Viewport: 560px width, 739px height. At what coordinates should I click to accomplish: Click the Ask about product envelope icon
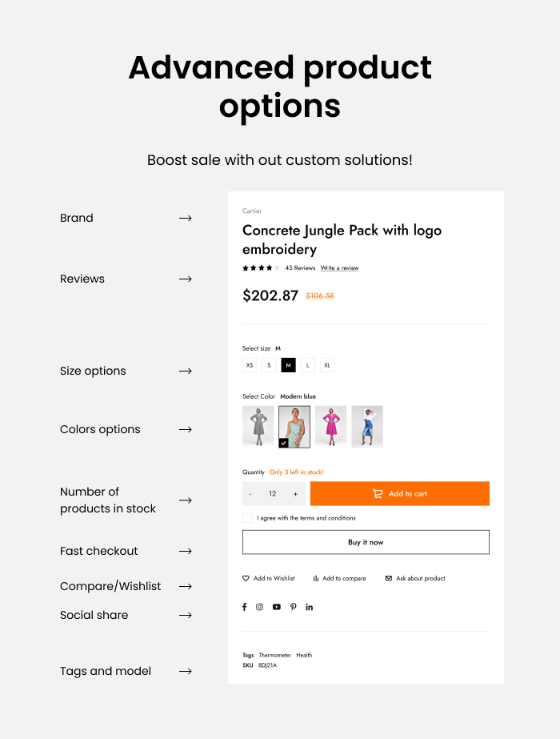[x=389, y=578]
